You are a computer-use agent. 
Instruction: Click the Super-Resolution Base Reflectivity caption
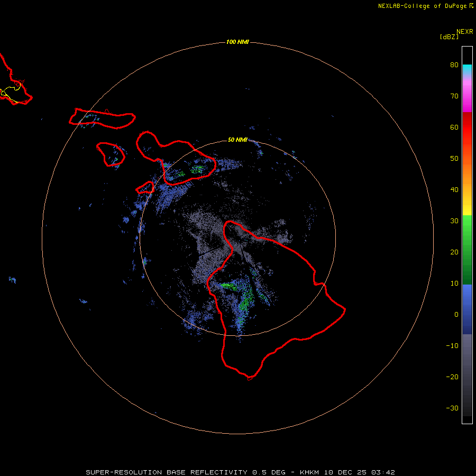pyautogui.click(x=240, y=472)
